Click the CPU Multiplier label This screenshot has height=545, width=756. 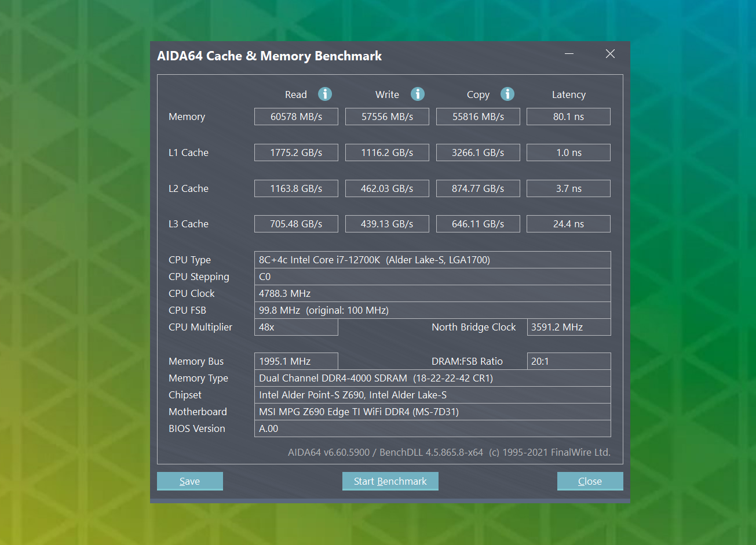coord(200,328)
